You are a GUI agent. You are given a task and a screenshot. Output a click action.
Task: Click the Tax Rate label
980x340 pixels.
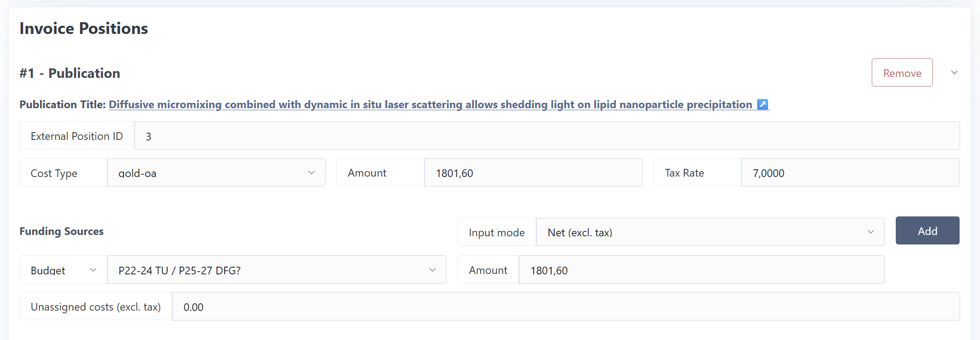pos(684,173)
